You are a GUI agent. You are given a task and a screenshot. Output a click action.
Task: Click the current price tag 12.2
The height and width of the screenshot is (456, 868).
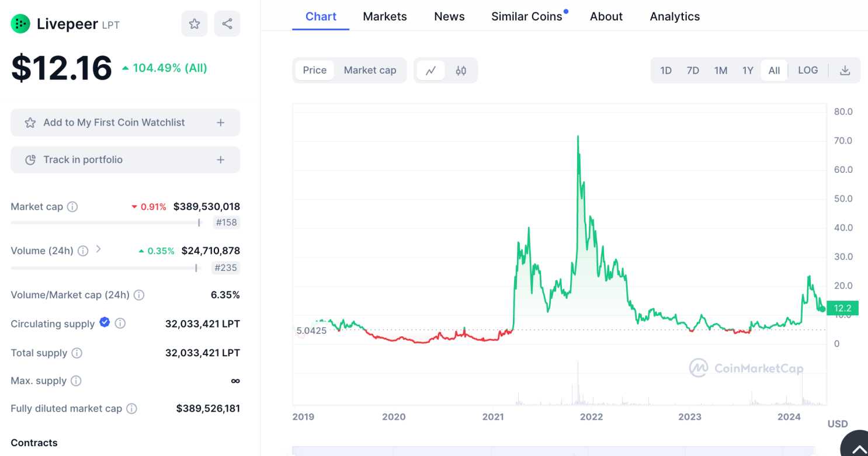[x=842, y=308]
